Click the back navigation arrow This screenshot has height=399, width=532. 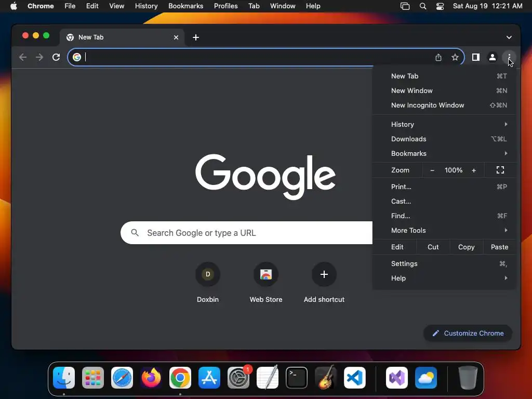coord(23,57)
